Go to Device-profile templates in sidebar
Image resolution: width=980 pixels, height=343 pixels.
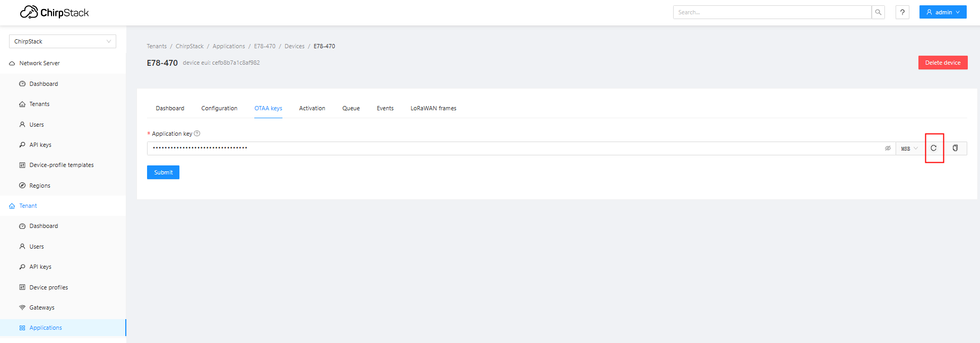62,165
